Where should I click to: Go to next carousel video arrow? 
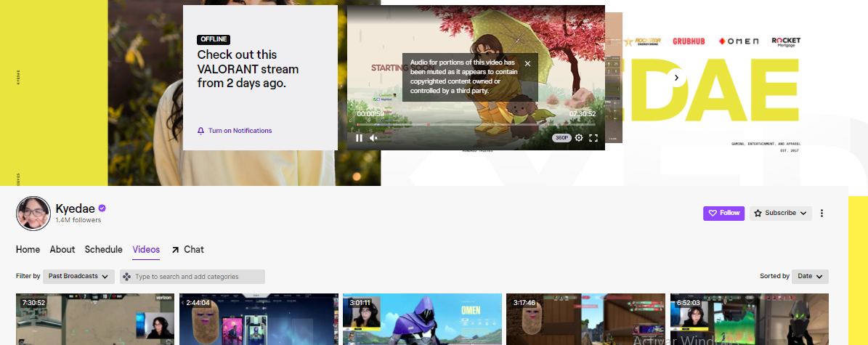click(676, 78)
